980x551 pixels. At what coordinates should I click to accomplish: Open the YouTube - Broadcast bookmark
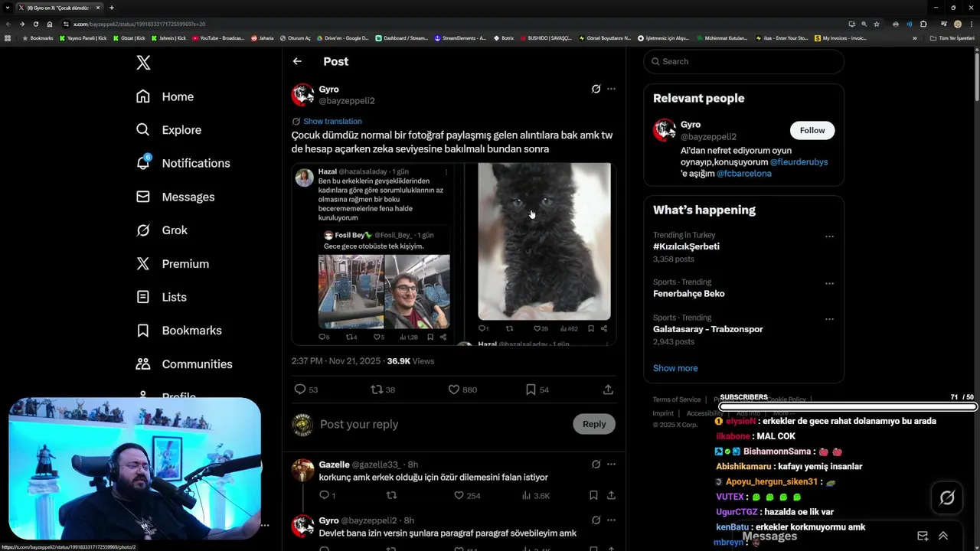(x=218, y=37)
